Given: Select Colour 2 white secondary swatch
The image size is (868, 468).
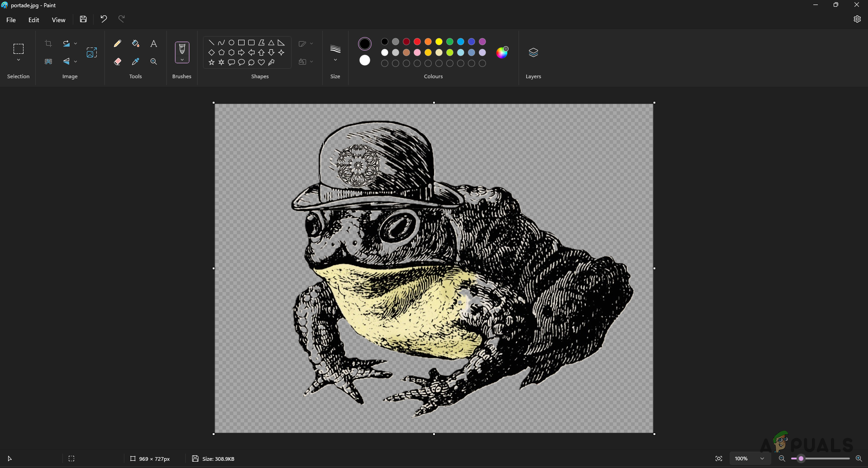Looking at the screenshot, I should tap(365, 60).
